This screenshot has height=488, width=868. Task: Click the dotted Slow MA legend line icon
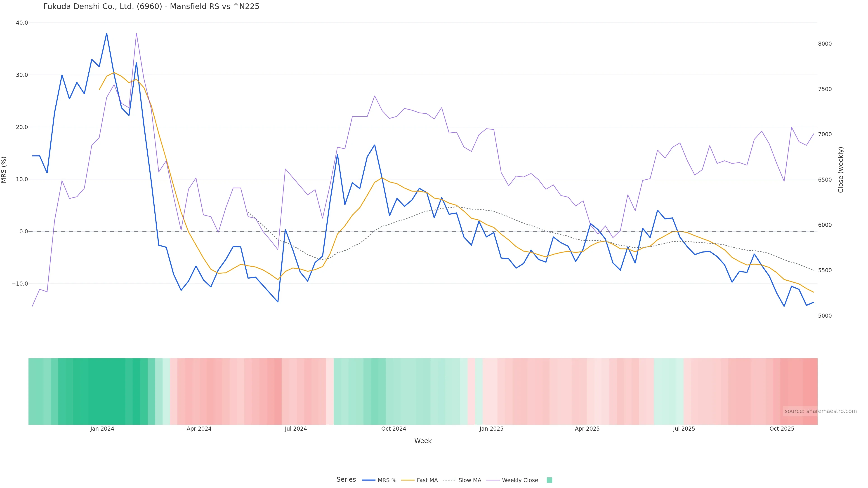(449, 480)
